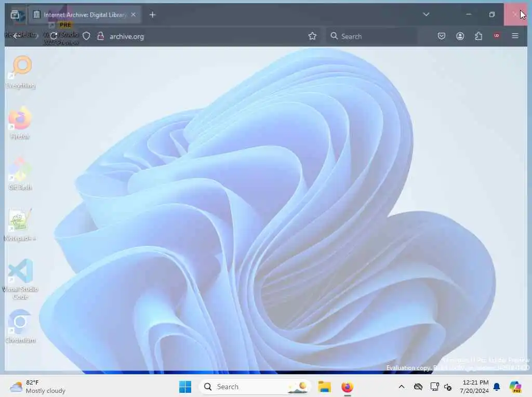Select the Firefox desktop shortcut

point(20,123)
